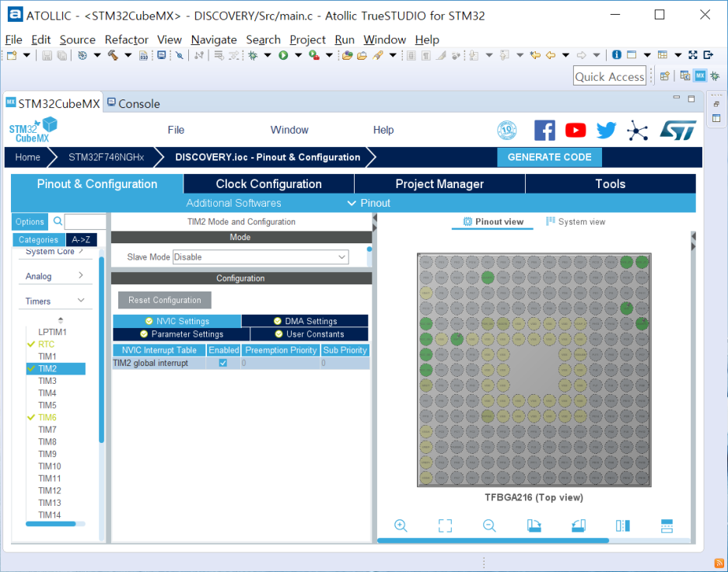Click the Options button
The image size is (728, 572).
click(x=30, y=221)
